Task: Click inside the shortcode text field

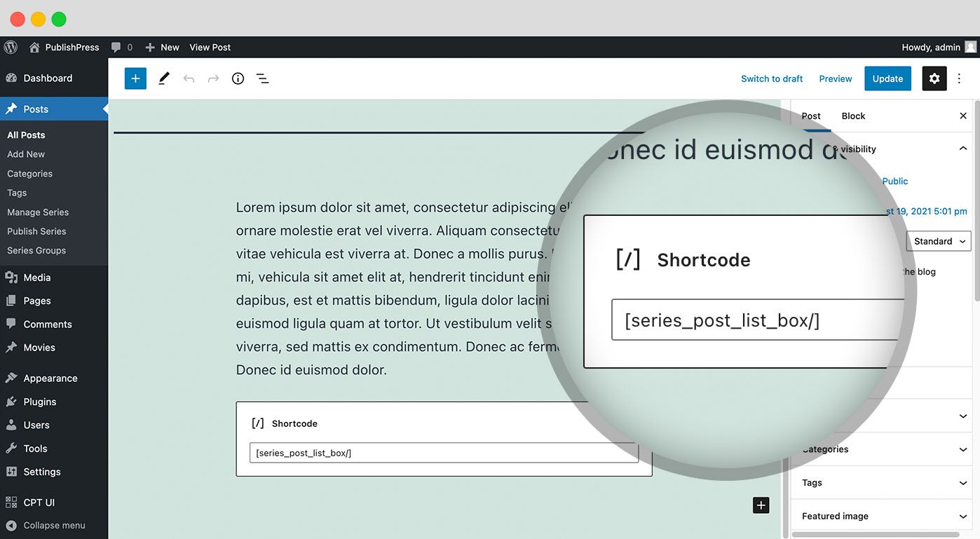Action: (x=443, y=453)
